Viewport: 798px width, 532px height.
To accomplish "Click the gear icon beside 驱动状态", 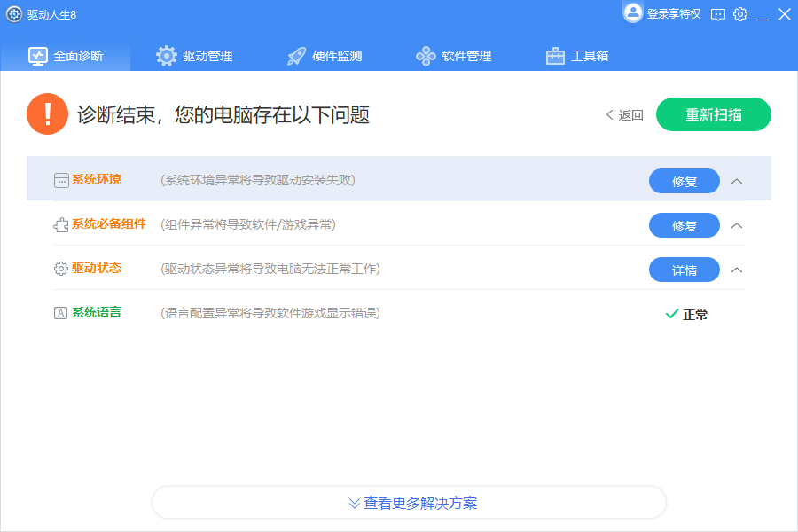I will pos(59,268).
